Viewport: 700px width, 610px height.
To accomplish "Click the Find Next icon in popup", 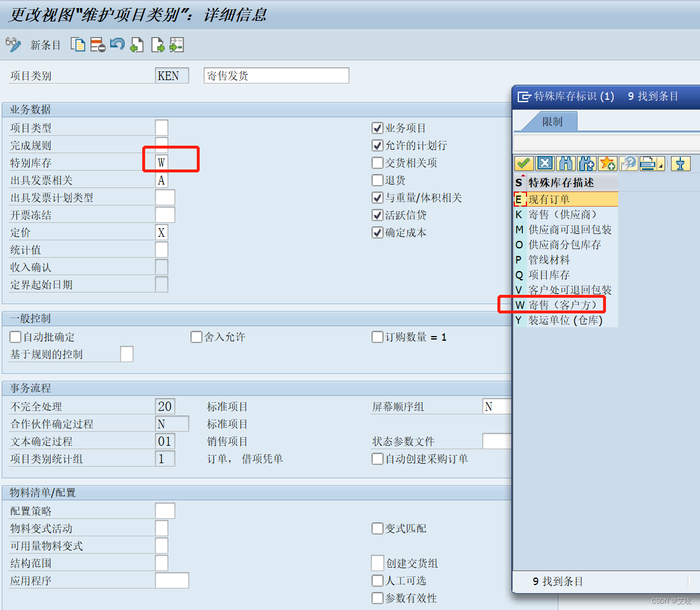I will click(586, 163).
